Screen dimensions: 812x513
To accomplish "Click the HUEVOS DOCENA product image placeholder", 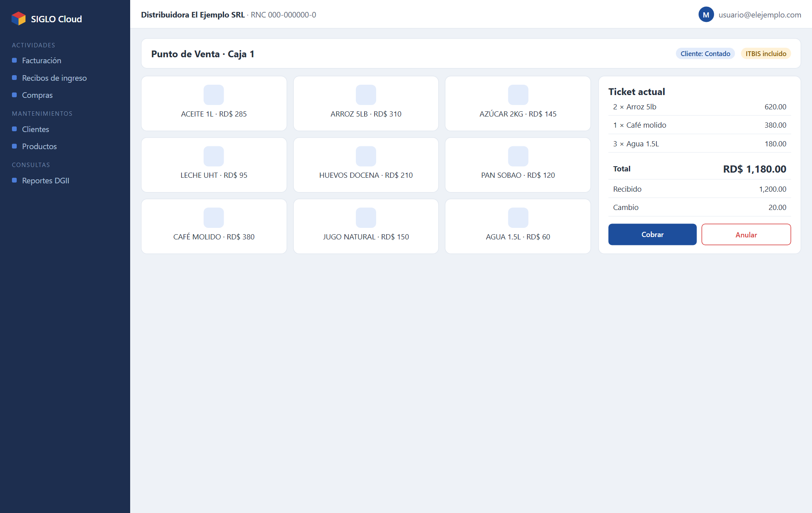I will 366,156.
